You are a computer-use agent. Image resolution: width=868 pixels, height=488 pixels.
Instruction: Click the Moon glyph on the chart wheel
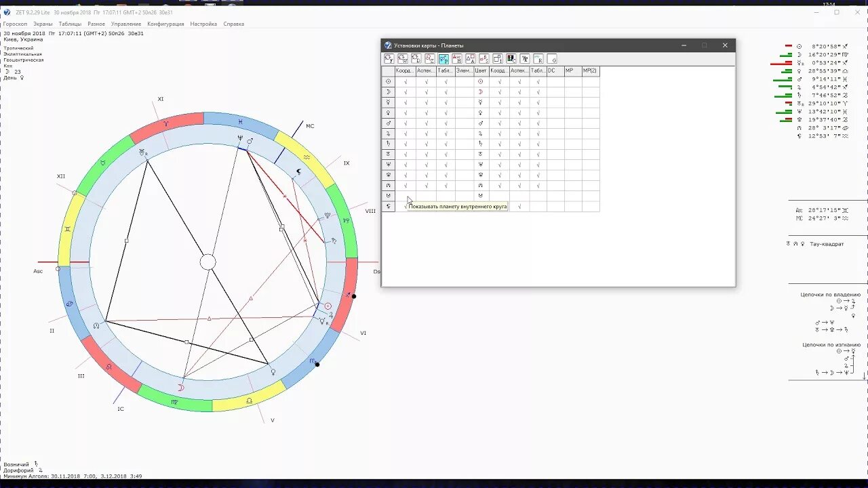(180, 387)
